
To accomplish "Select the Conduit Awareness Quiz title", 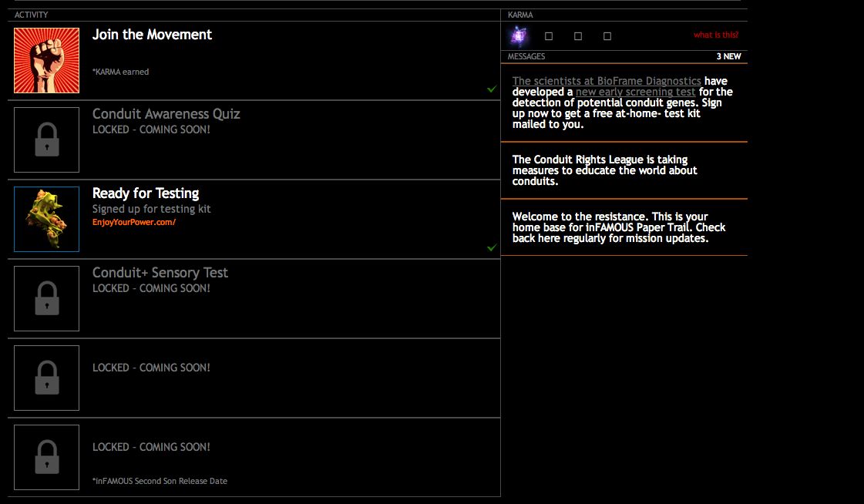I will pyautogui.click(x=166, y=114).
